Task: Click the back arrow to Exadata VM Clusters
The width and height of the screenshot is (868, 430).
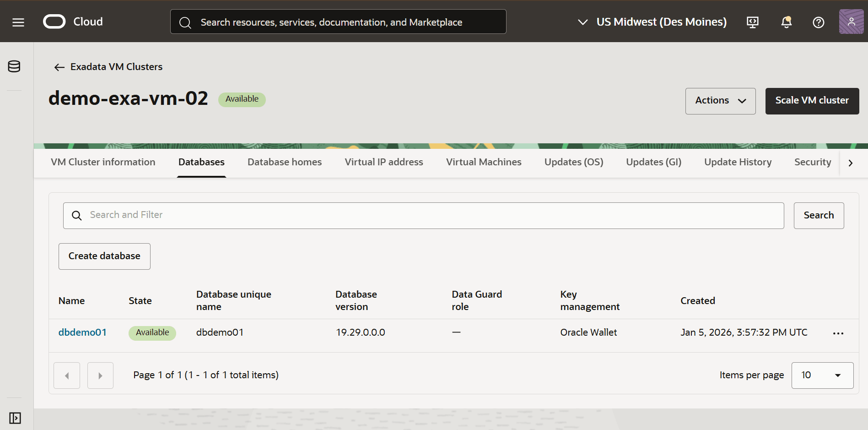Action: 59,67
